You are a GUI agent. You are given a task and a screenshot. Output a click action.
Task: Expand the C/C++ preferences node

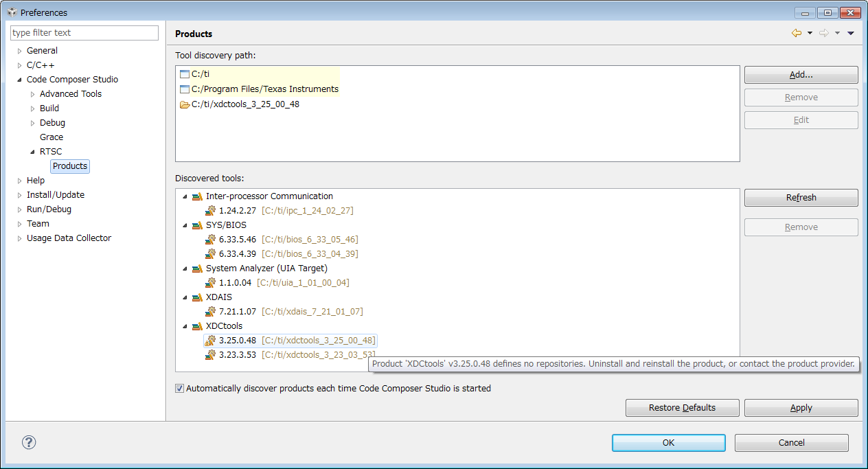click(x=20, y=65)
